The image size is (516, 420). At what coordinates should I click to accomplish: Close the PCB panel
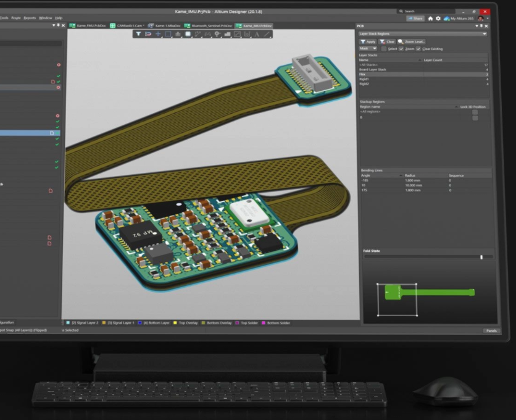pos(486,26)
